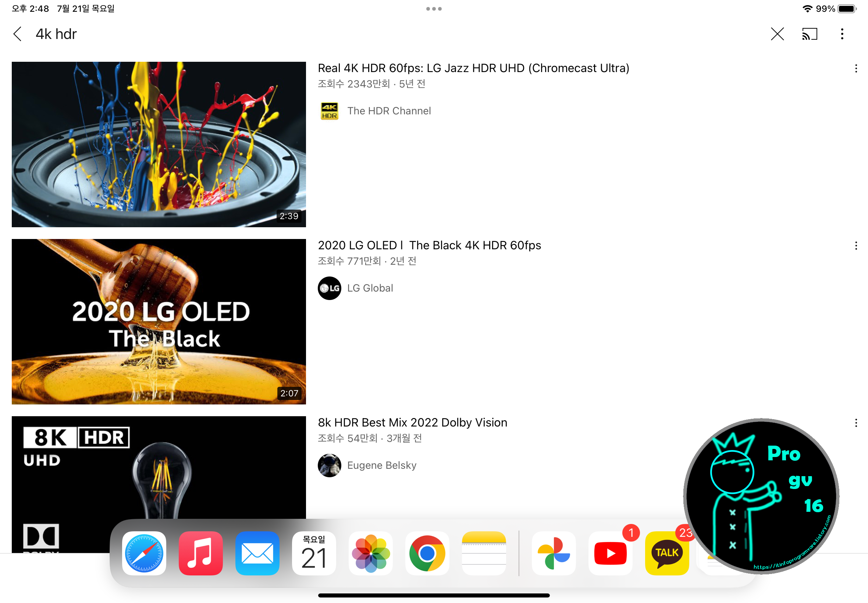Viewport: 868px width, 603px height.
Task: Tap the back arrow next to search
Action: [17, 34]
